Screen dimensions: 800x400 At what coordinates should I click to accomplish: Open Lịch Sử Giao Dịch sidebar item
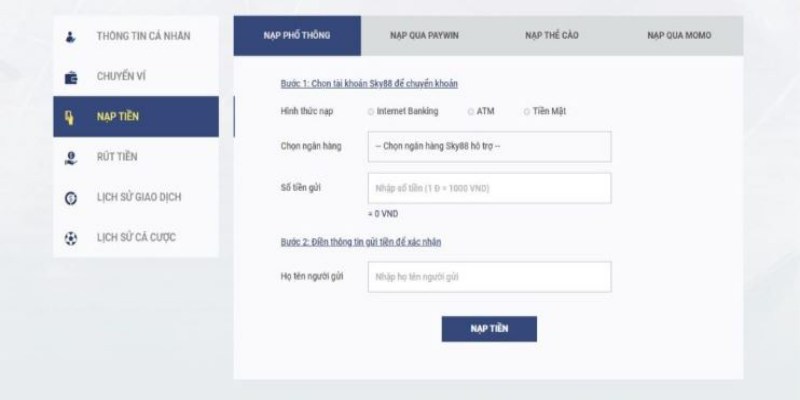coord(136,197)
